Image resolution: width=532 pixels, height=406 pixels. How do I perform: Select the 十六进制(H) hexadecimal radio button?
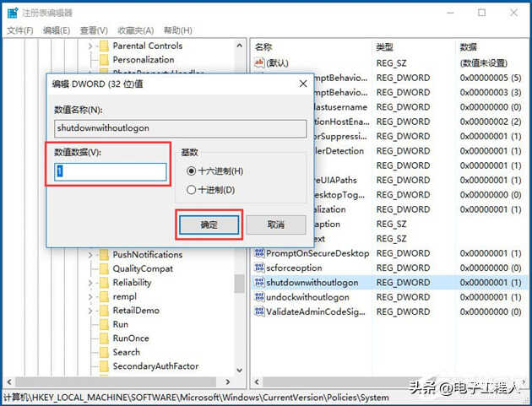191,171
